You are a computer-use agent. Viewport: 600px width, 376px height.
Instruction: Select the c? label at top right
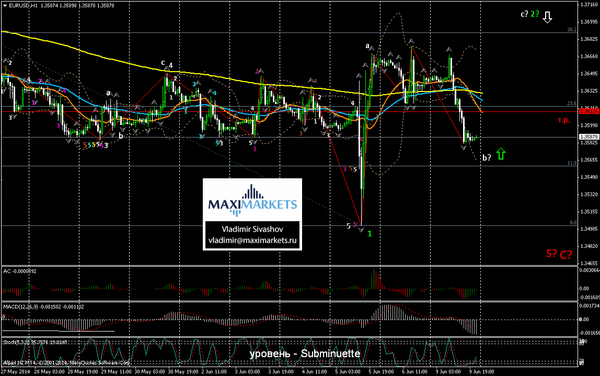[x=524, y=14]
